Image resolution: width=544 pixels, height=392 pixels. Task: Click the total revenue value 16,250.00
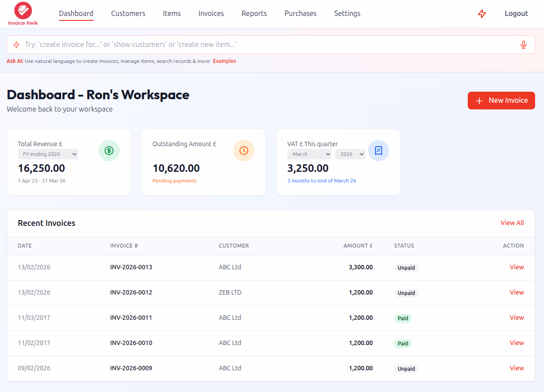41,168
